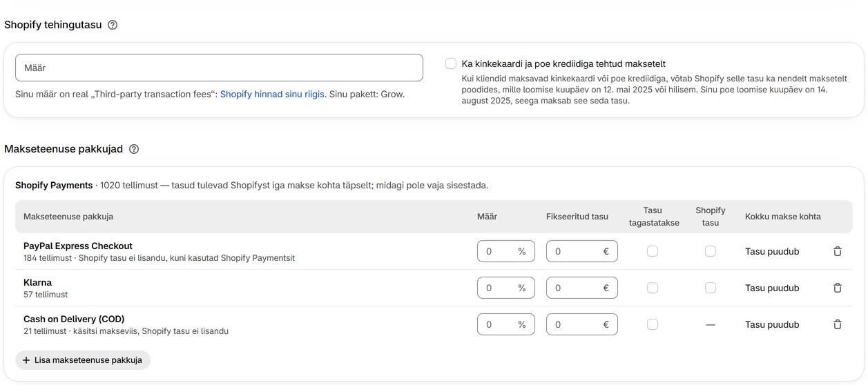Focus the percent rate field for Cash on Delivery
The height and width of the screenshot is (385, 868).
506,324
